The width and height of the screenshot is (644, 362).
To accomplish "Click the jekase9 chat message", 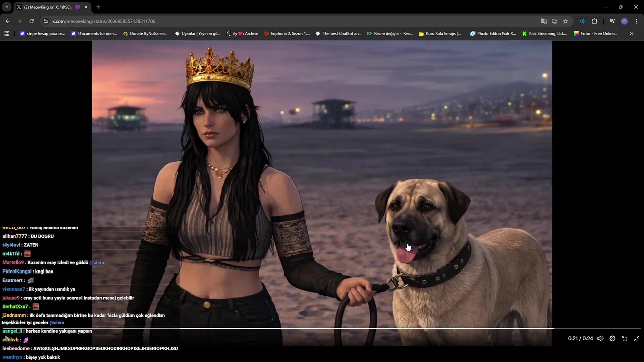I will click(68, 298).
